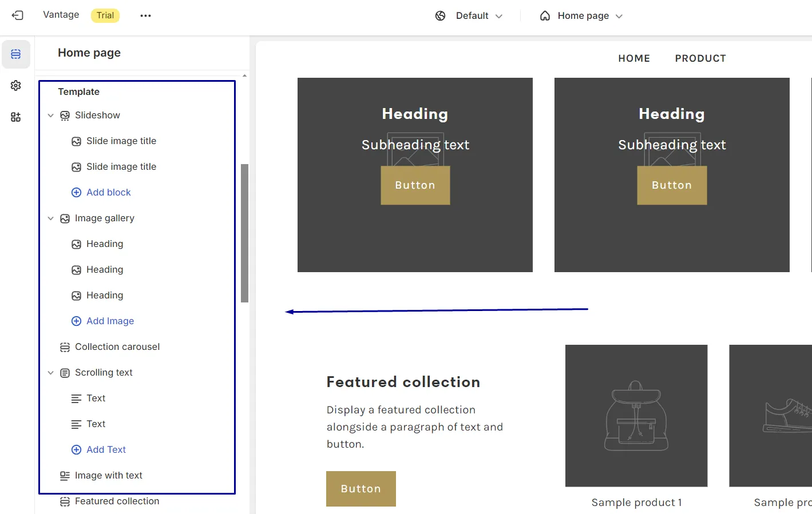Click the second Slide image title icon
This screenshot has width=812, height=514.
76,167
